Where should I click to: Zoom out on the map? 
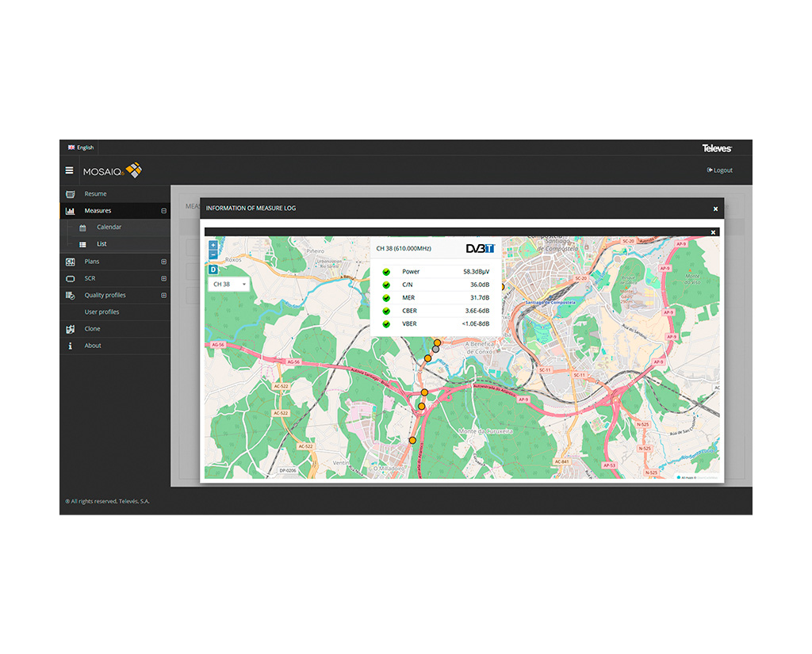pyautogui.click(x=213, y=255)
